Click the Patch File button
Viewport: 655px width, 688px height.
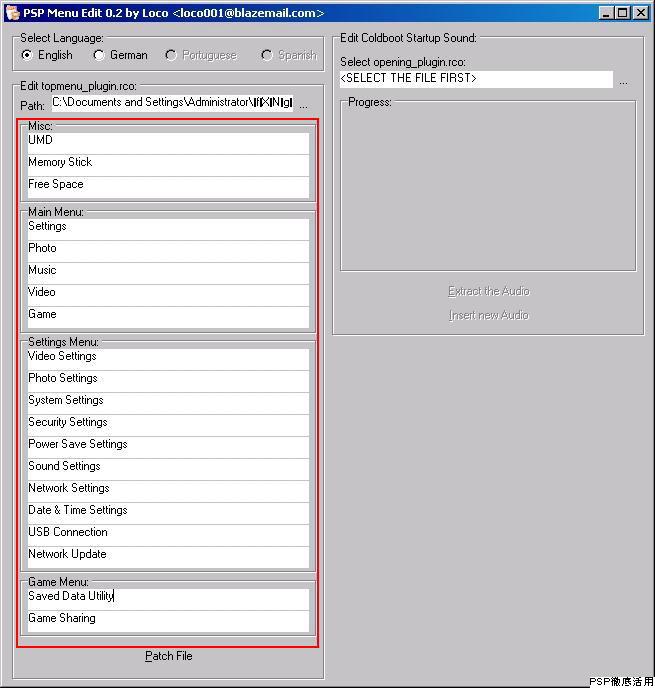(x=169, y=656)
